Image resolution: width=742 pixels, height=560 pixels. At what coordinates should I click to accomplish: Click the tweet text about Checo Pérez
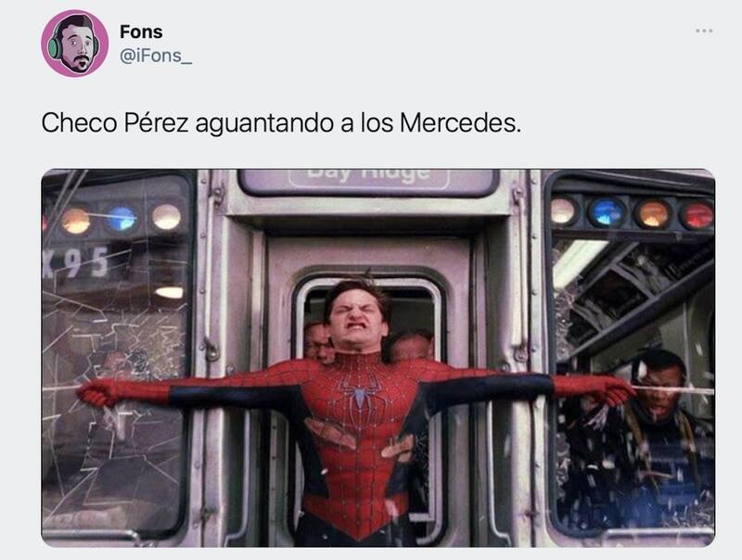coord(281,123)
